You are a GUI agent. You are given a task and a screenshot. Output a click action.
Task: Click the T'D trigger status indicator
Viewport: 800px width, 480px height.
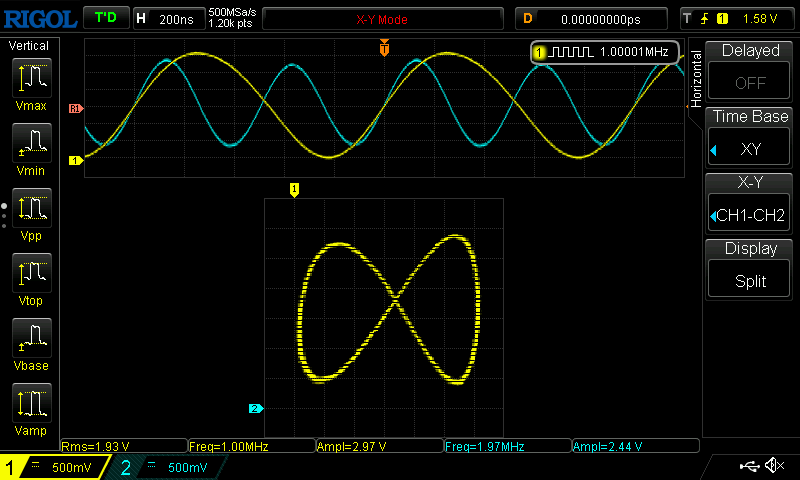(106, 18)
